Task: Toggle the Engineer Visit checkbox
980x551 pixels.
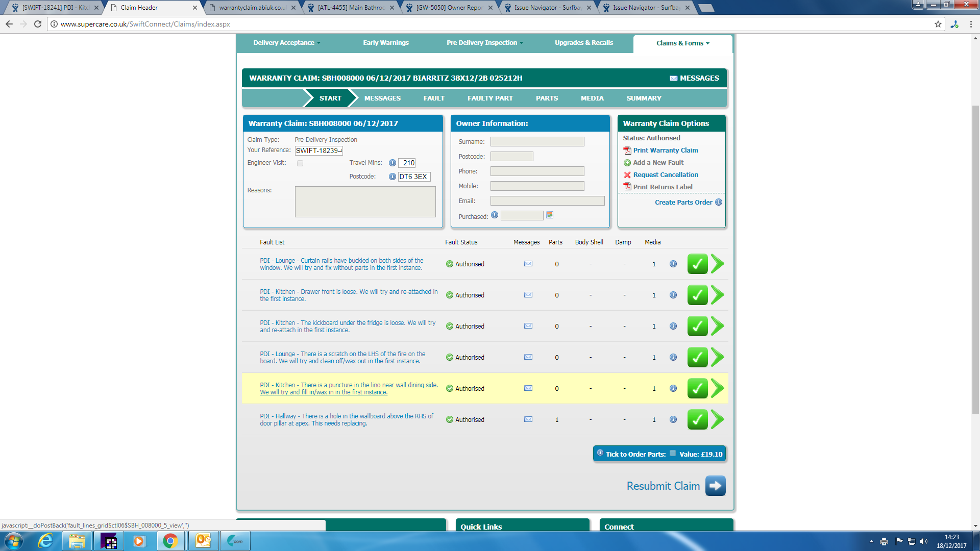Action: (300, 163)
